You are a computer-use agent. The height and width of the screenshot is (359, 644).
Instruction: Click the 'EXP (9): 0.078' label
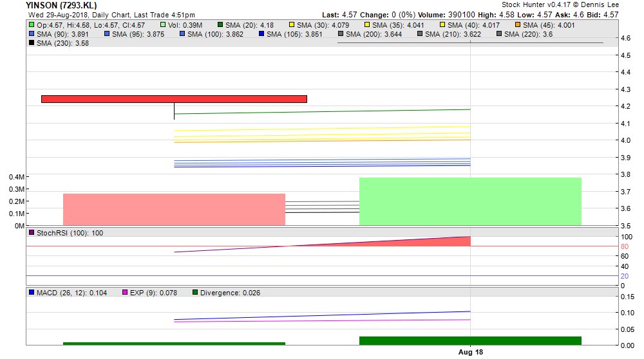pyautogui.click(x=154, y=293)
